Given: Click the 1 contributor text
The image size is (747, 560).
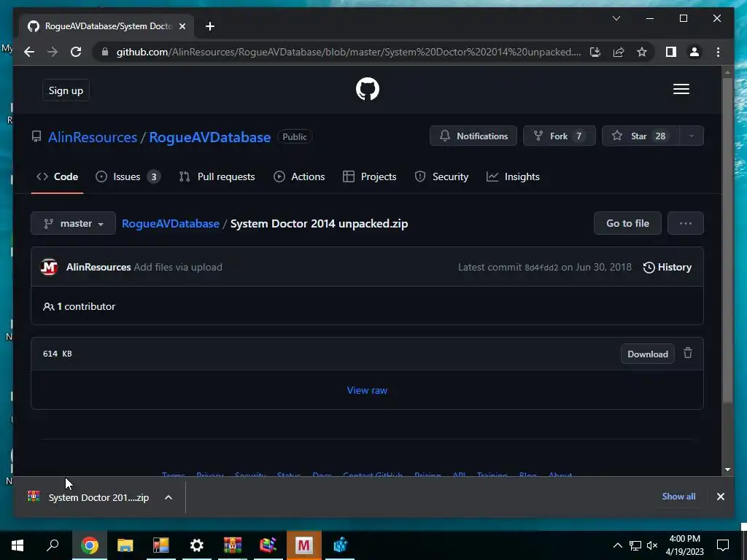Looking at the screenshot, I should tap(79, 307).
